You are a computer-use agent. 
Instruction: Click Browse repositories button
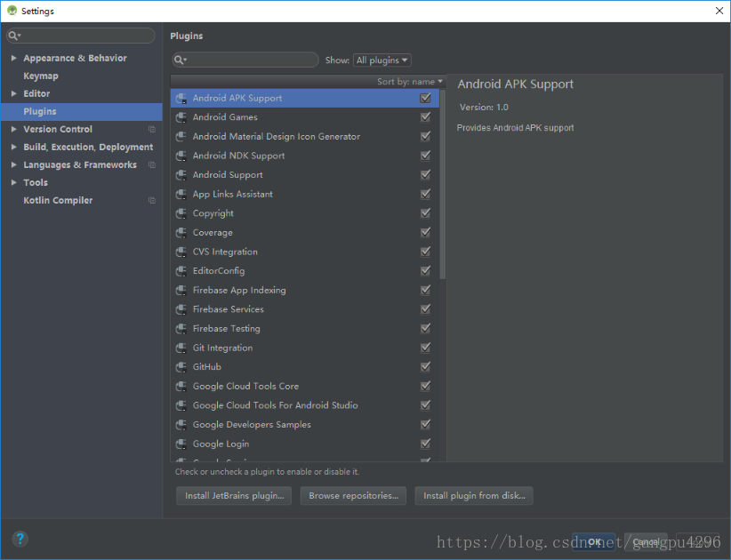pos(353,496)
